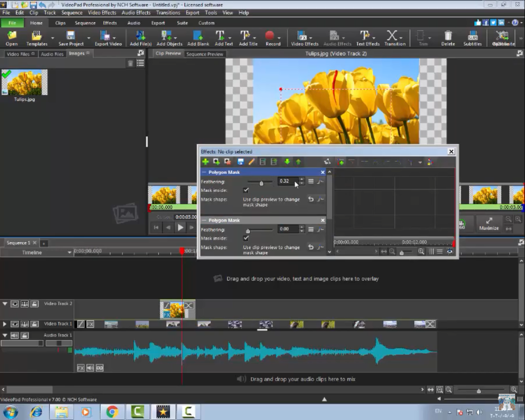Screen dimensions: 525x420
Task: Save the effect chain with the blue disk icon
Action: click(x=241, y=162)
